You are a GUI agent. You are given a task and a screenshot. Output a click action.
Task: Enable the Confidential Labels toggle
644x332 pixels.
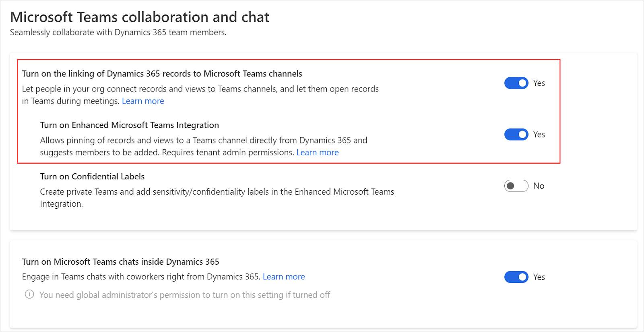coord(516,186)
